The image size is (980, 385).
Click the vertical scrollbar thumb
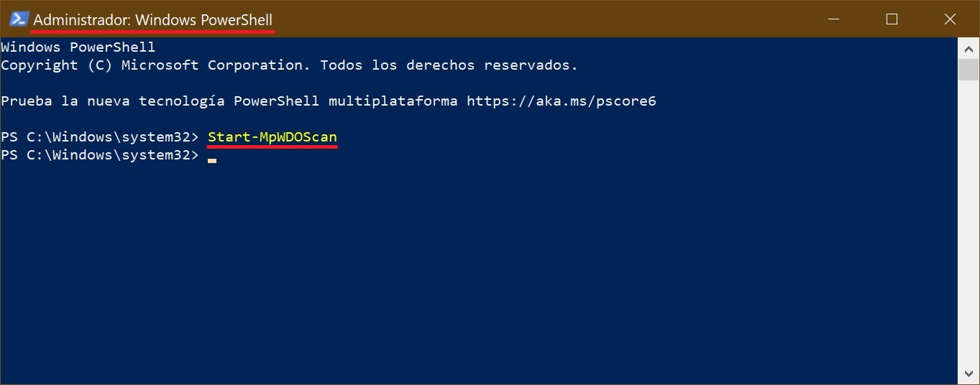tap(968, 70)
